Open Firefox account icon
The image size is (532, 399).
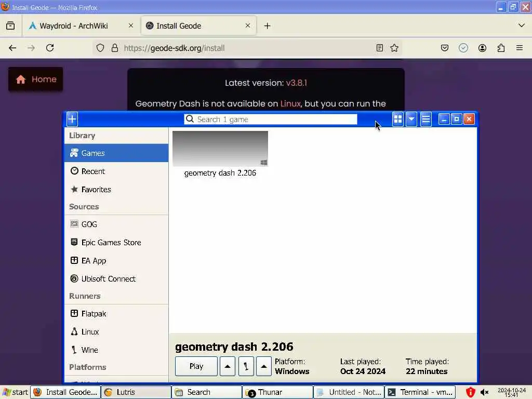(482, 48)
